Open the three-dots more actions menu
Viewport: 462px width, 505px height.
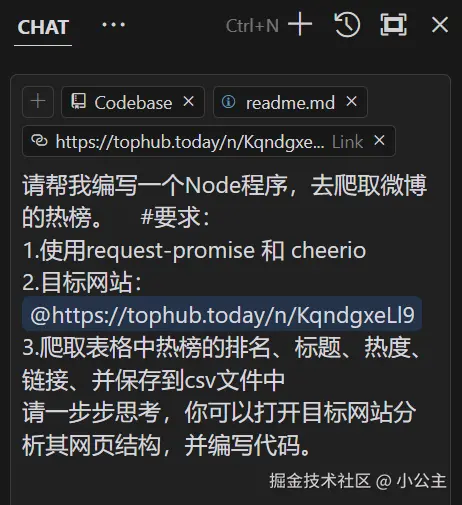tap(113, 25)
